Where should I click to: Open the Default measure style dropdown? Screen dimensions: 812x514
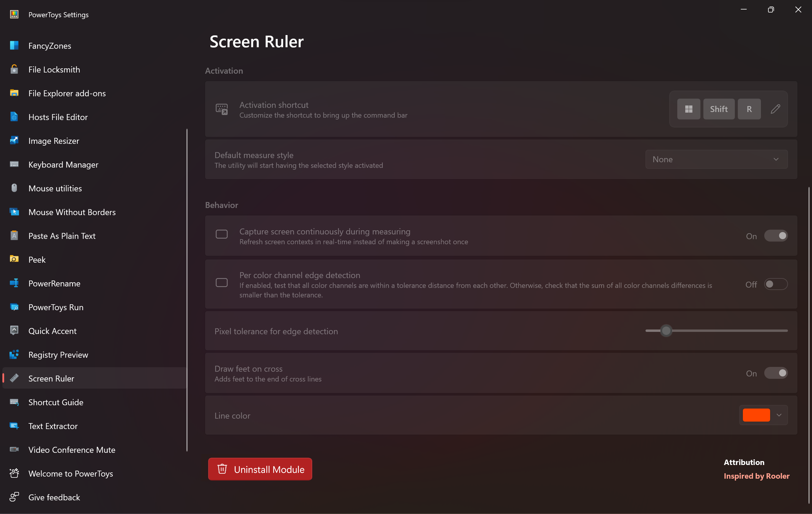pos(716,159)
